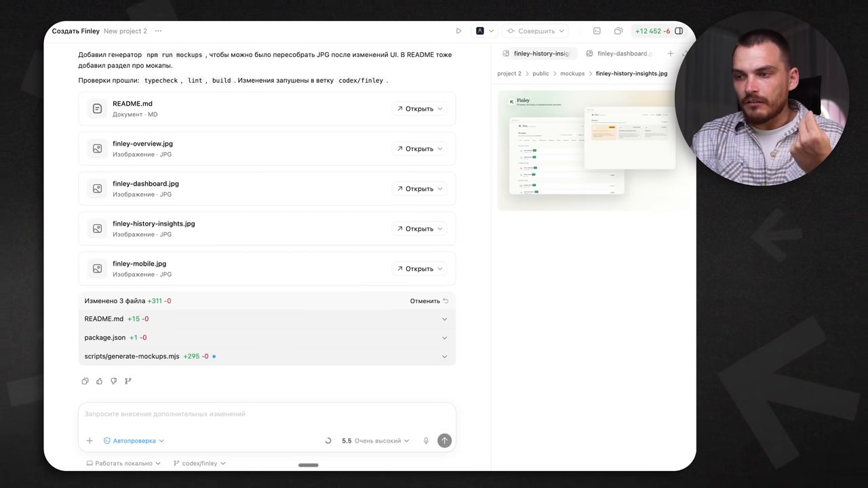The height and width of the screenshot is (488, 868).
Task: Click the plus attach icon in prompt box
Action: (90, 441)
